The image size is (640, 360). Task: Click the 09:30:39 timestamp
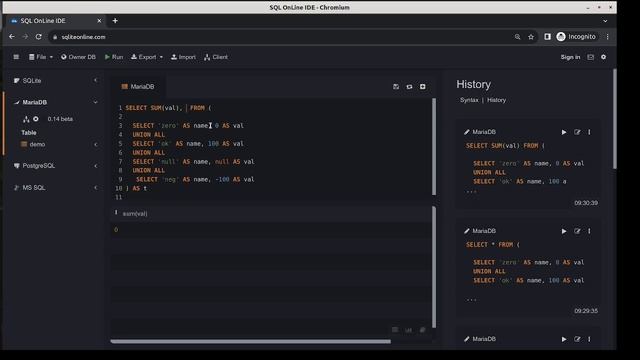[586, 203]
